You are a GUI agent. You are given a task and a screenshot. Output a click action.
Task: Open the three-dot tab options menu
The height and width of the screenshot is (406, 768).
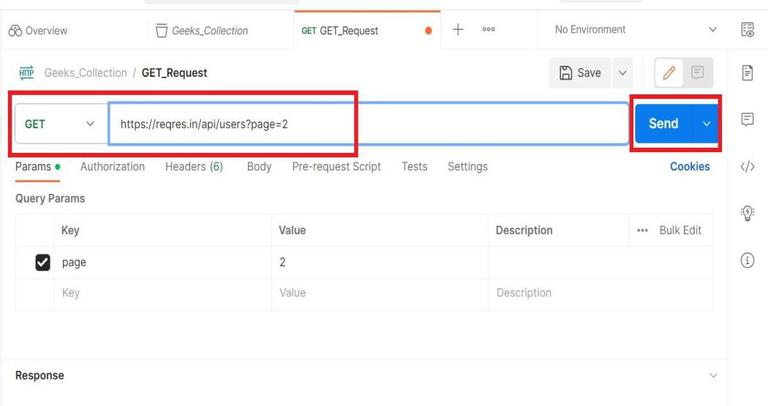coord(488,29)
